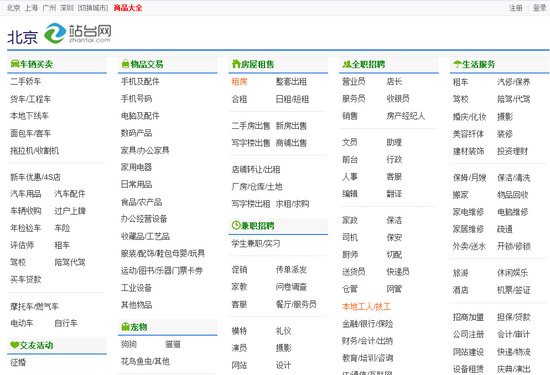Open 家具/办公家具 listings
550x375 pixels.
[x=145, y=150]
